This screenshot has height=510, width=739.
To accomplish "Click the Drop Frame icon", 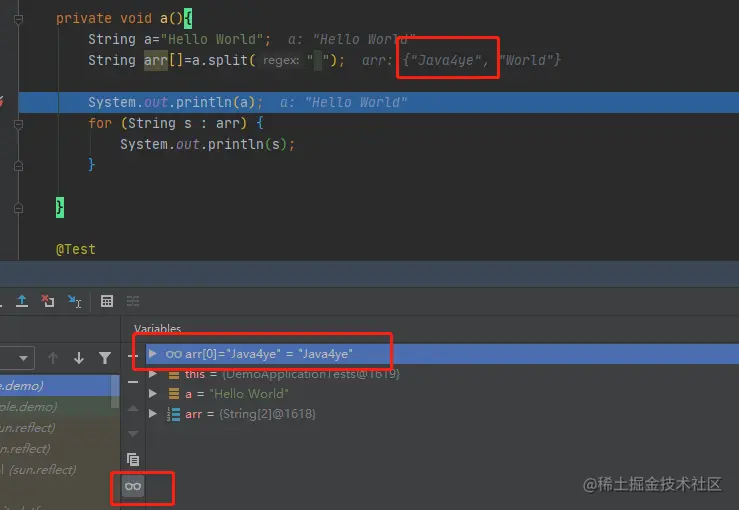I will (x=48, y=301).
